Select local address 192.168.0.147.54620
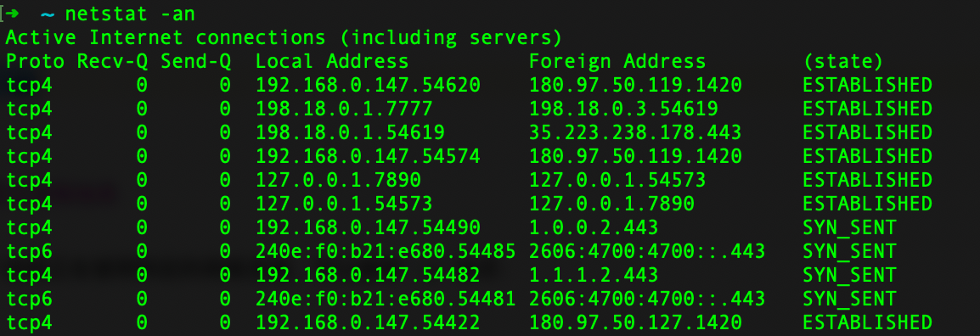980x336 pixels. 368,85
